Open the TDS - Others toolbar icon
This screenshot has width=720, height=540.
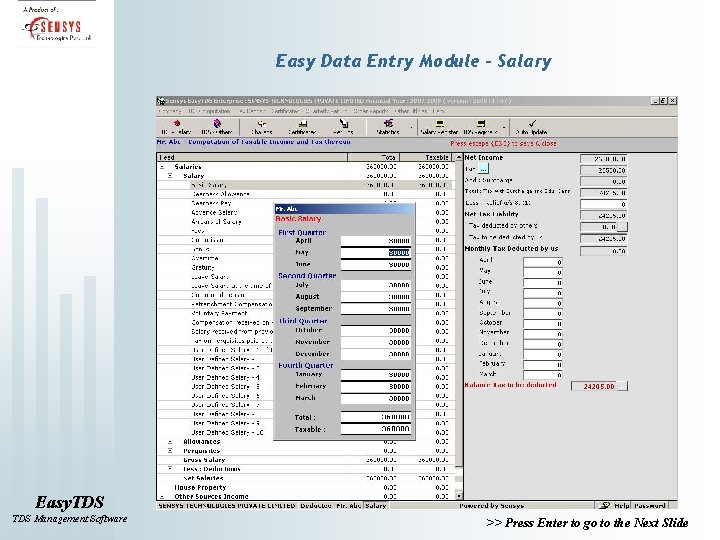coord(217,127)
